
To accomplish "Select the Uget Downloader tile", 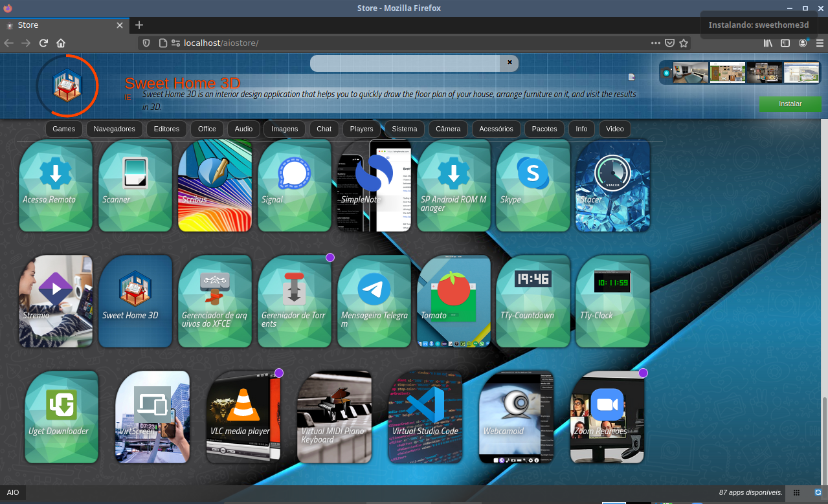I will point(62,417).
